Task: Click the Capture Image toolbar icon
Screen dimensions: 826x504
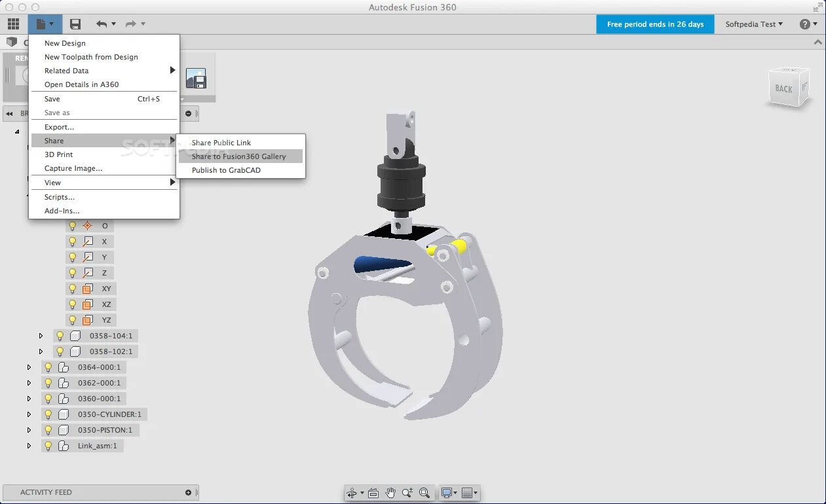Action: [x=196, y=79]
